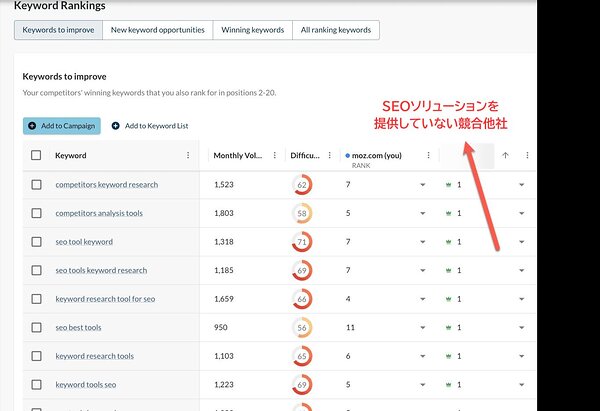Viewport: 600px width, 411px height.
Task: Open competitors analysis tools keyword link
Action: pyautogui.click(x=99, y=213)
